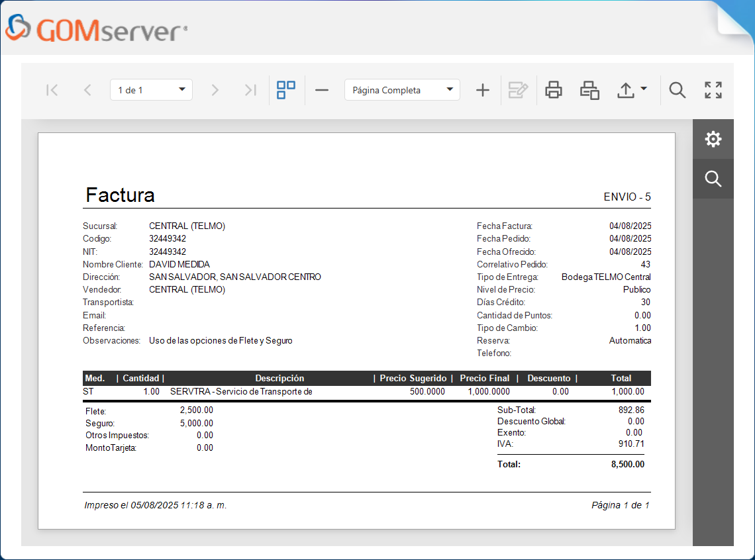This screenshot has height=560, width=755.
Task: Click the edit fields pencil icon
Action: coord(518,90)
